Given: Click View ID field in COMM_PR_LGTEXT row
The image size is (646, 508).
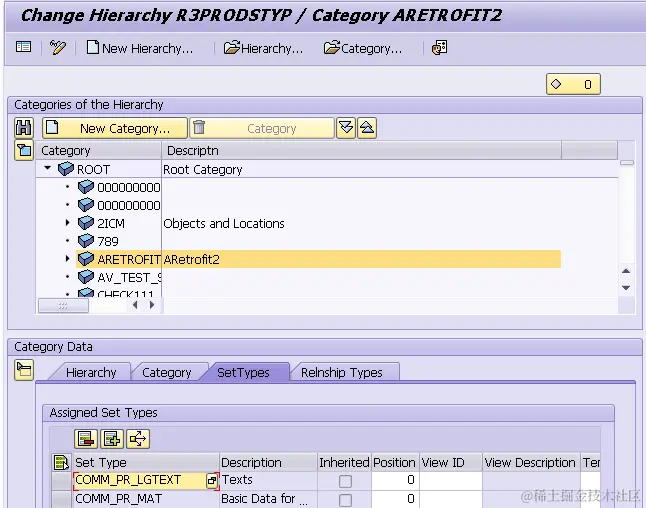Looking at the screenshot, I should click(451, 480).
